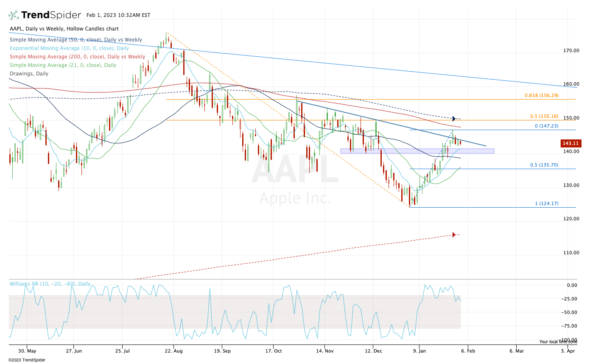Image resolution: width=590 pixels, height=364 pixels.
Task: Click the TrendSpider spider logo icon
Action: point(13,16)
